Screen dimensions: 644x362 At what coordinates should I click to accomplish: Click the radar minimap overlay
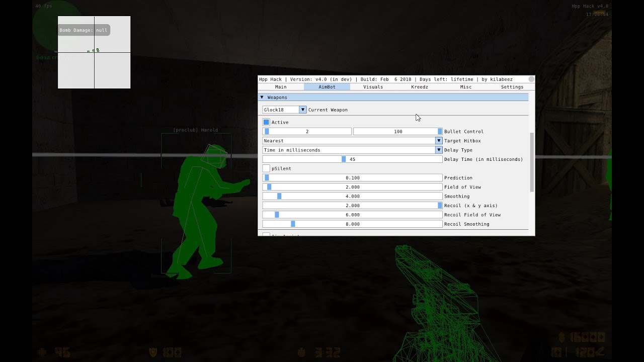94,52
